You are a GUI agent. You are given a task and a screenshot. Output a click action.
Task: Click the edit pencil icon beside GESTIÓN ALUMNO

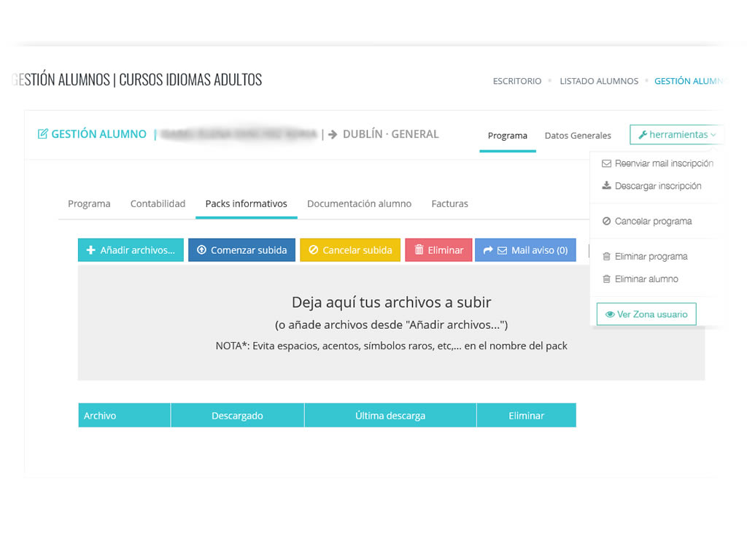[x=42, y=134]
